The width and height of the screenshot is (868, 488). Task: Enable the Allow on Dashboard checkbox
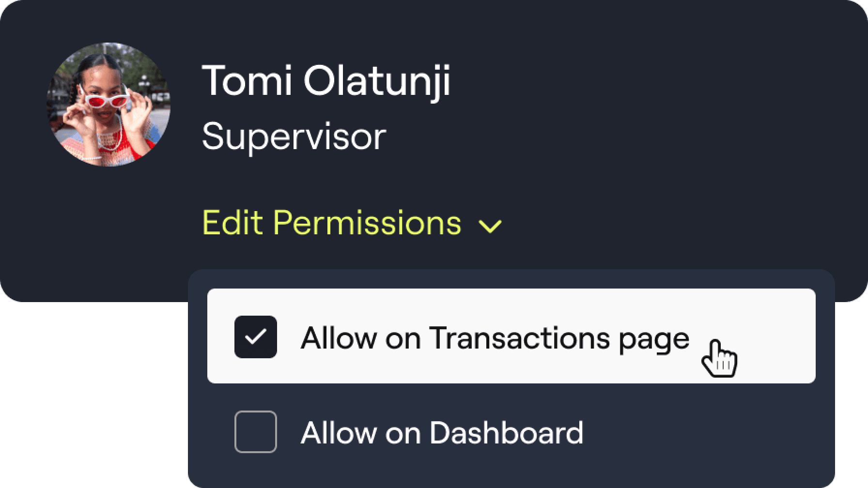coord(256,432)
